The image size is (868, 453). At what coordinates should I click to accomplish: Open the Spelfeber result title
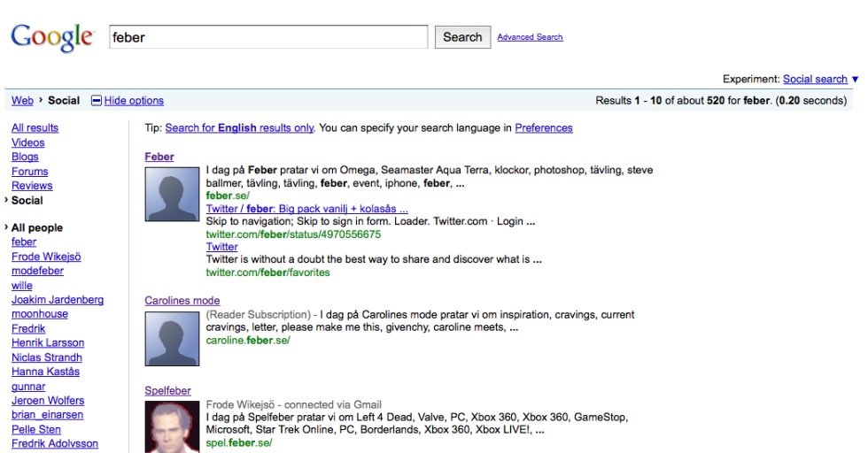coord(167,391)
